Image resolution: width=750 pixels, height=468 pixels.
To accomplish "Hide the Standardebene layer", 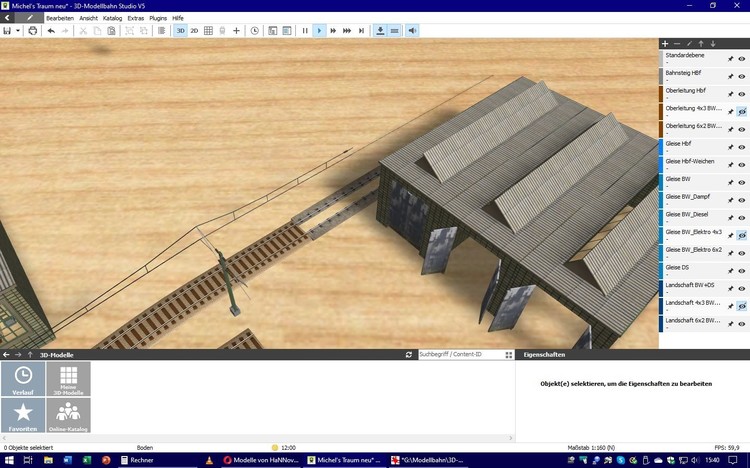I will tap(742, 59).
